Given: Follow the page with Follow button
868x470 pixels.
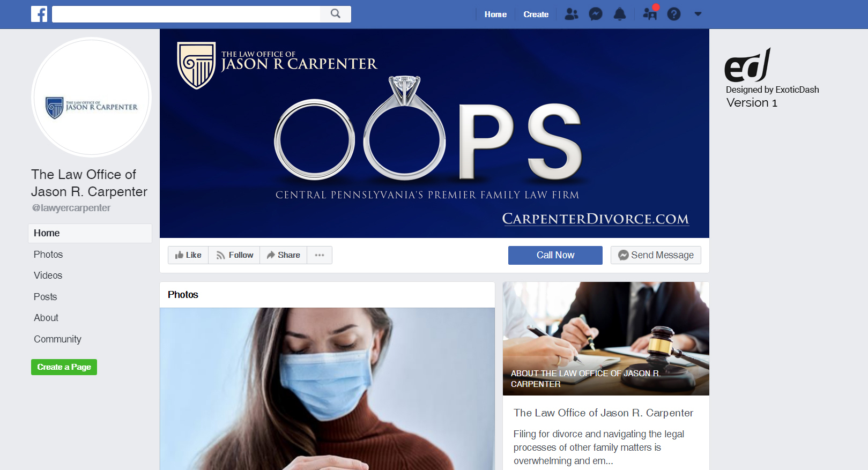Looking at the screenshot, I should pyautogui.click(x=234, y=255).
